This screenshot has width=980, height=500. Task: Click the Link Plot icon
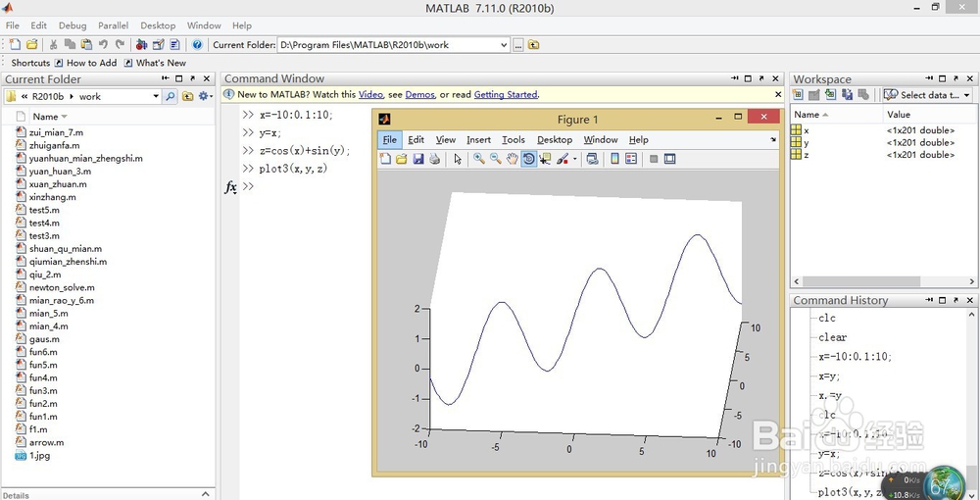point(592,159)
